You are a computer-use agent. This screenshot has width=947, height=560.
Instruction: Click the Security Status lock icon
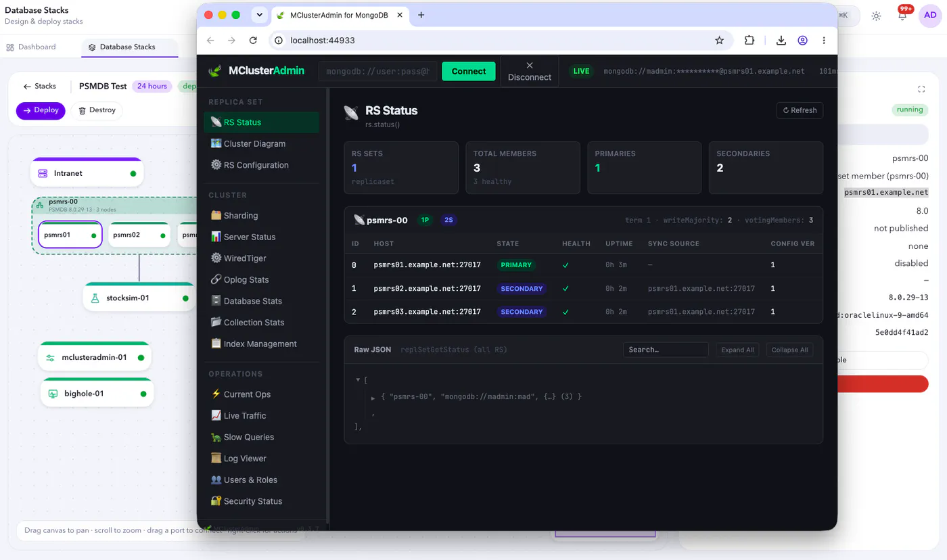click(x=216, y=501)
